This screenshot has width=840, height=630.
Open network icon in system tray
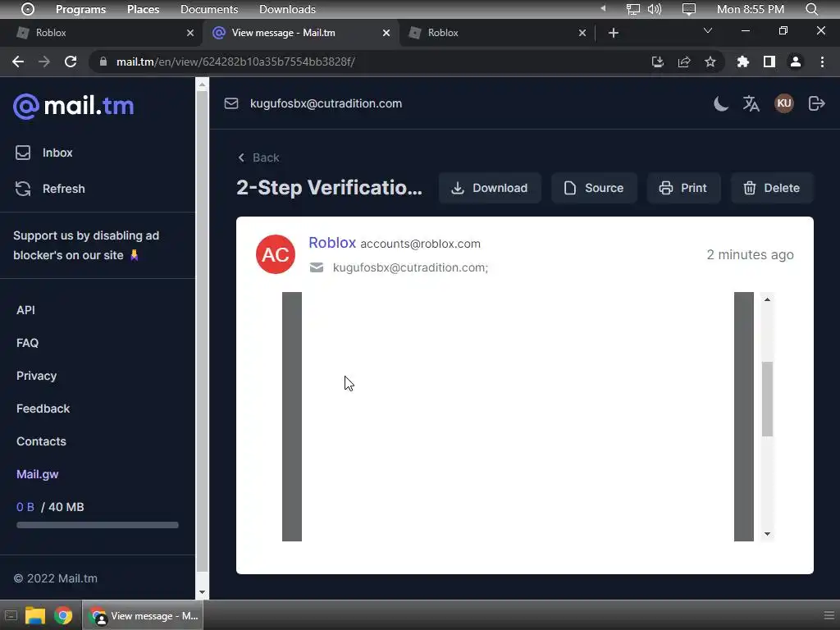[x=633, y=9]
